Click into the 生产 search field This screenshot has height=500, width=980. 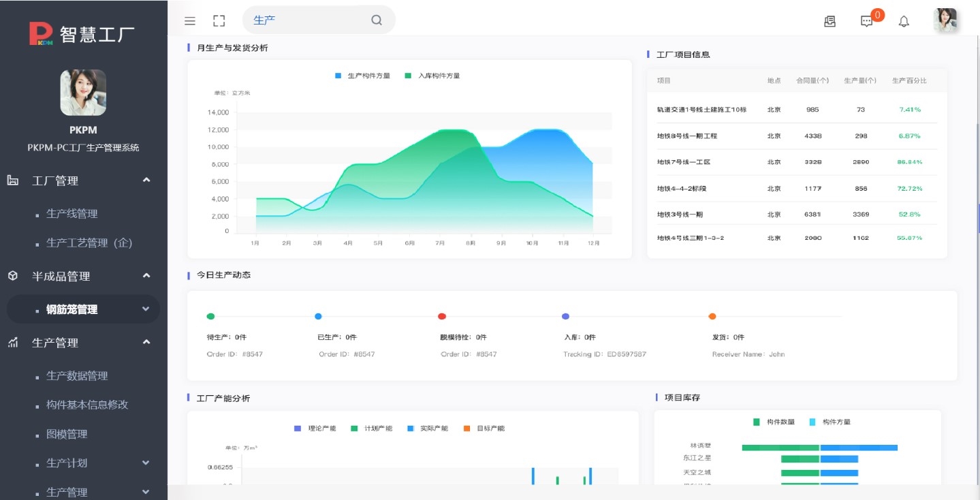click(306, 20)
